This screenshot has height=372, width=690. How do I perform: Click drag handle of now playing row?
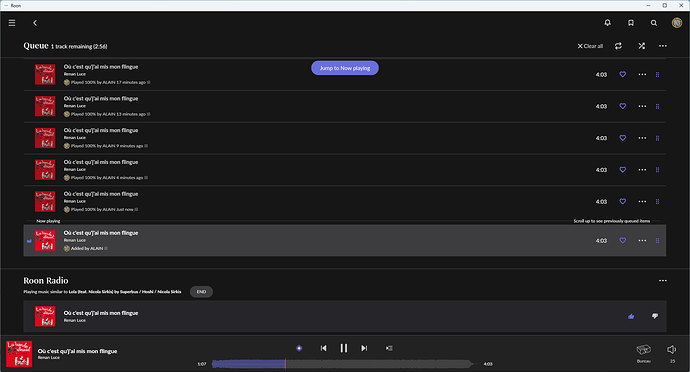(657, 240)
